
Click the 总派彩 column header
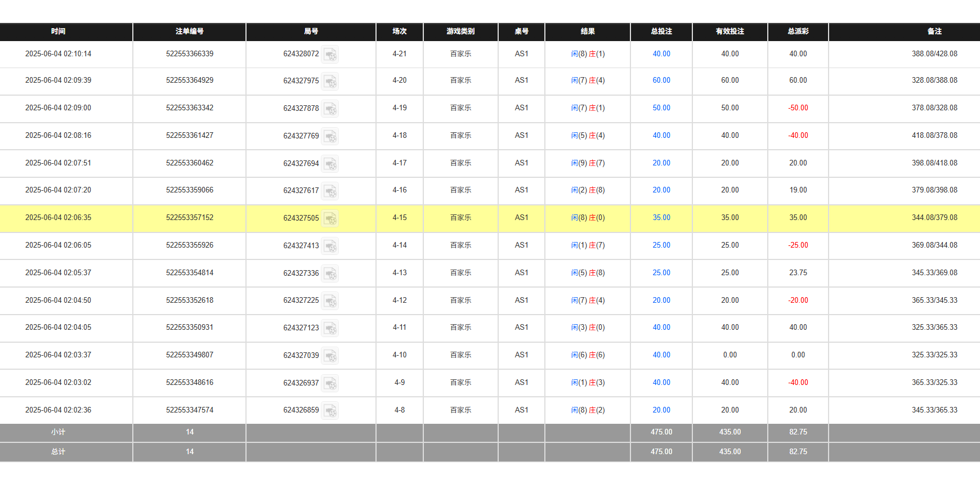tap(798, 32)
